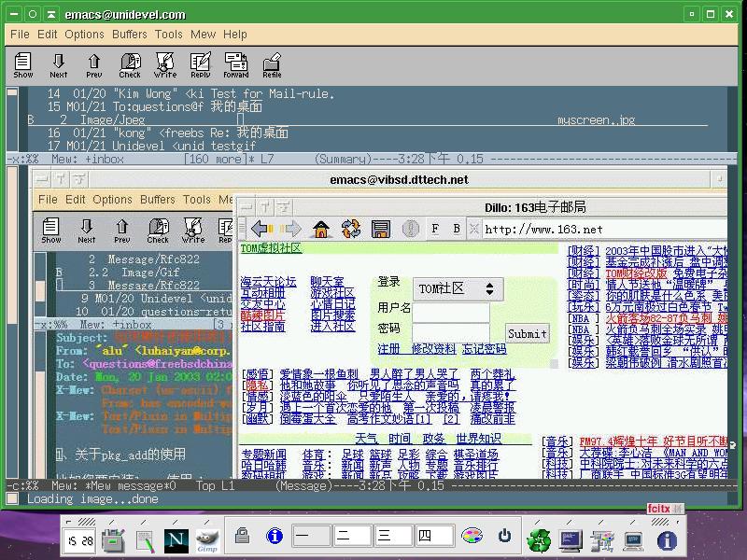Image resolution: width=747 pixels, height=560 pixels.
Task: Open the Options menu in emacs
Action: [x=83, y=34]
